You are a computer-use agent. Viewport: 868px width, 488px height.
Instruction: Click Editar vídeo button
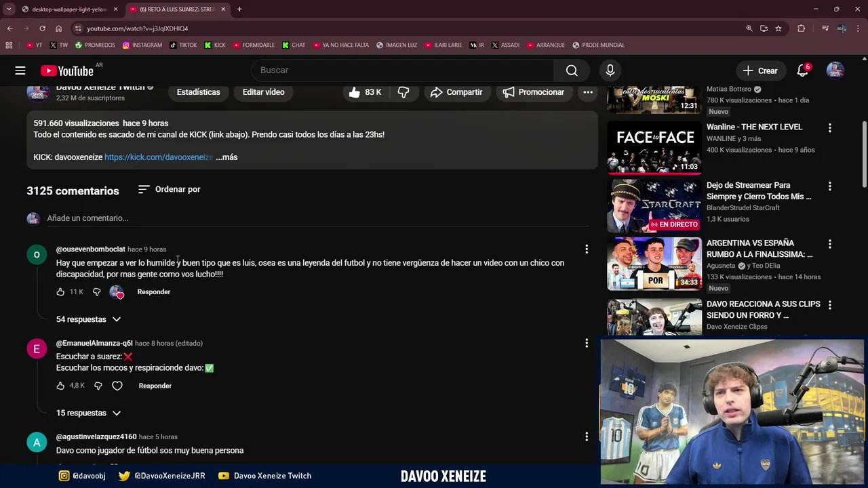[x=264, y=92]
